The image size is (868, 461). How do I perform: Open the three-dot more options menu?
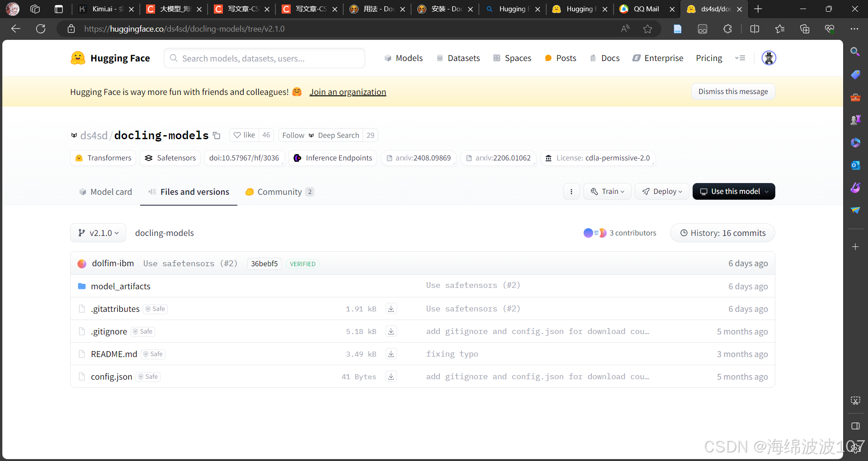[571, 192]
